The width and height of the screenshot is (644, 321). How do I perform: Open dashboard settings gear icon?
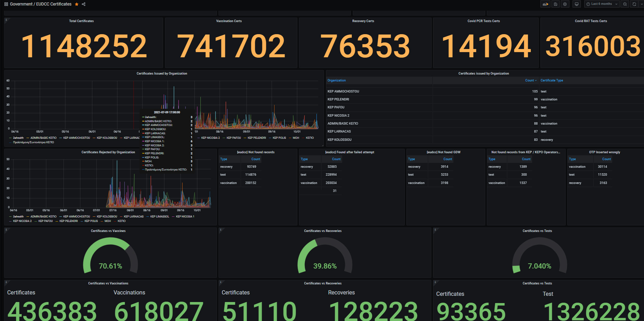click(x=565, y=4)
